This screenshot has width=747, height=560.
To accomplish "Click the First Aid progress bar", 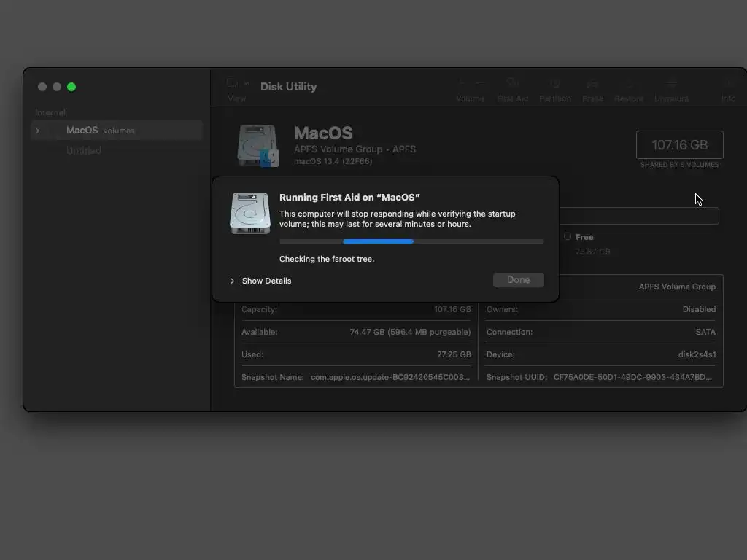I will (411, 241).
